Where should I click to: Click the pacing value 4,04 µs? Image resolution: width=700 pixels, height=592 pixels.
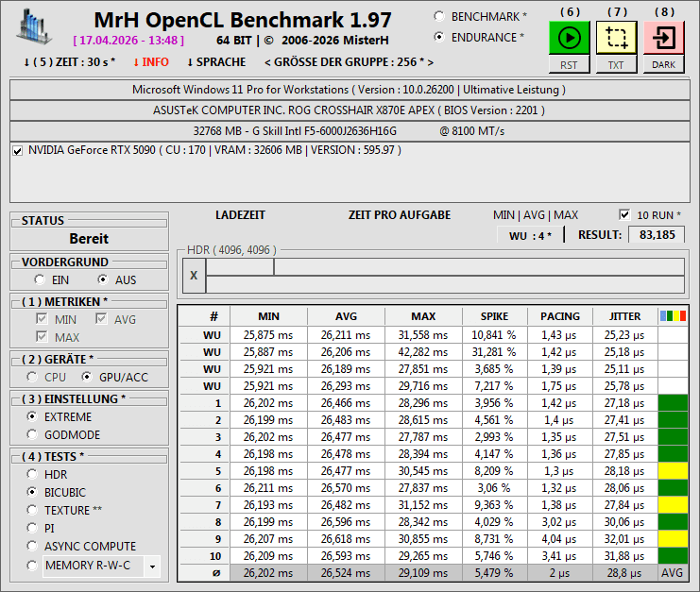(560, 539)
